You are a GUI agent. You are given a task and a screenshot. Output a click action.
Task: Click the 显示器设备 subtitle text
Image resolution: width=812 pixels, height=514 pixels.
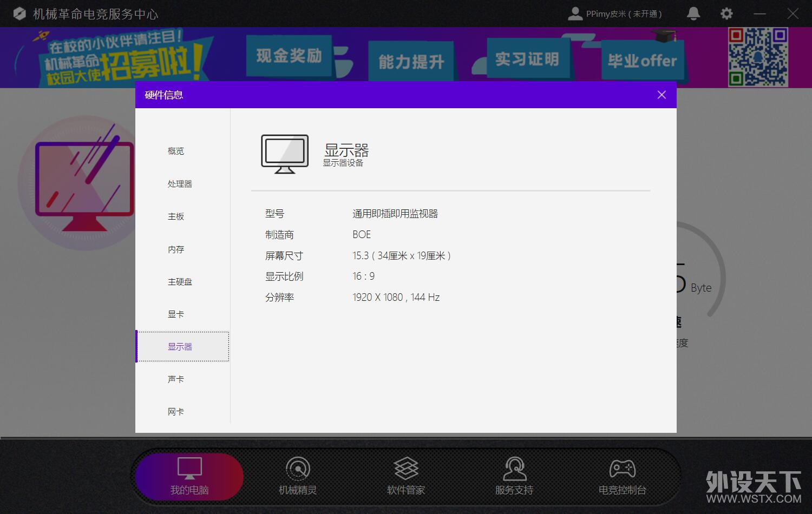(343, 163)
